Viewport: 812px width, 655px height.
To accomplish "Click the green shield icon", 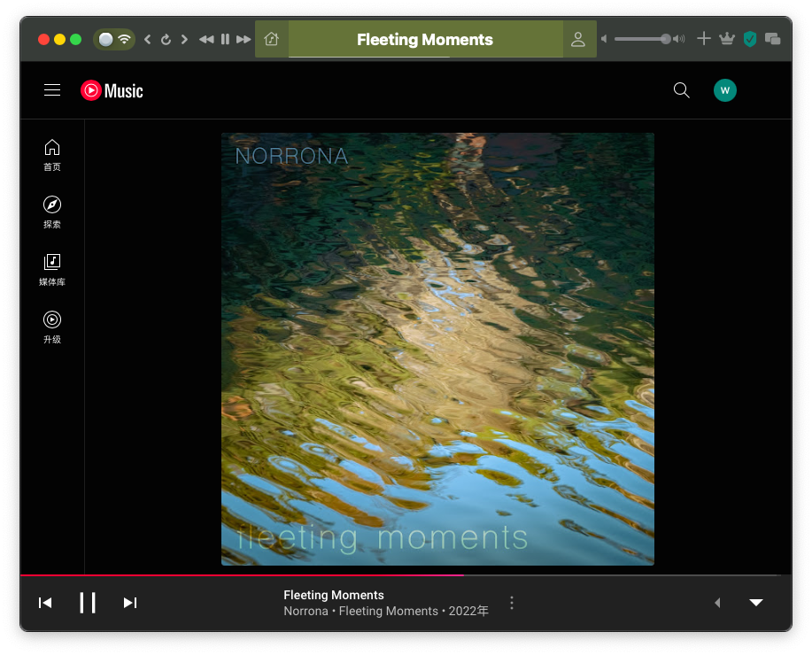I will click(750, 39).
